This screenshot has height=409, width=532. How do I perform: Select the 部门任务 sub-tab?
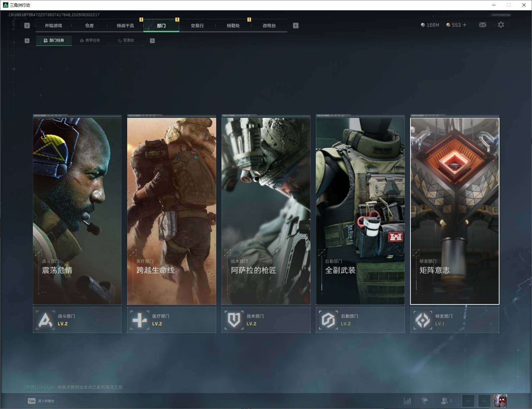54,41
